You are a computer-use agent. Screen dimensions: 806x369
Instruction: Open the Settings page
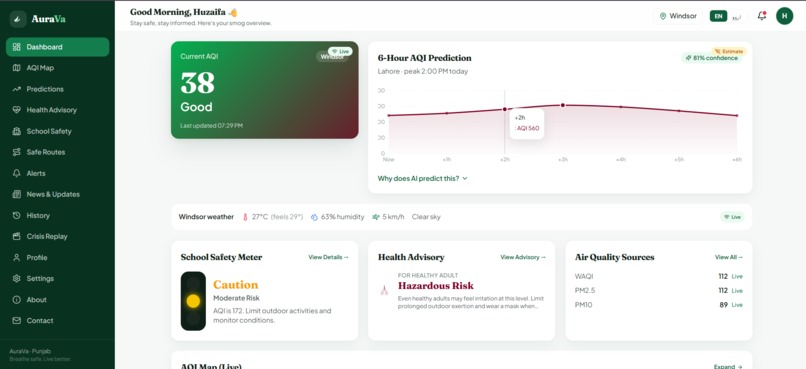tap(58, 279)
